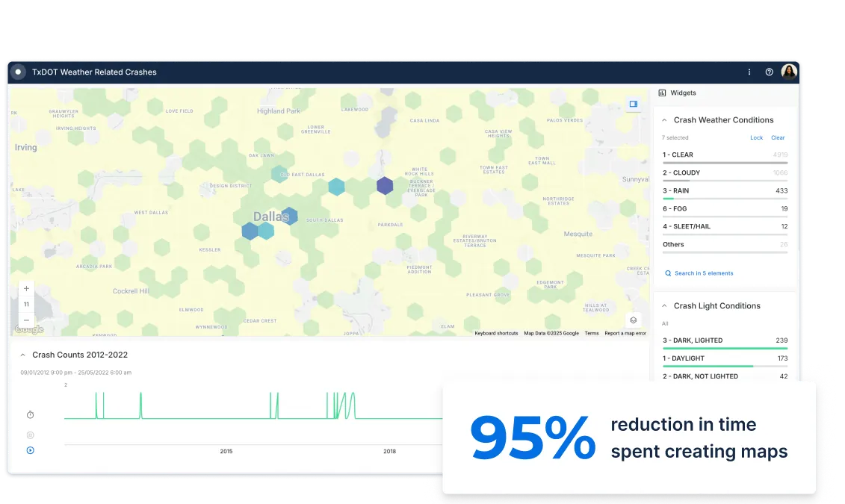Screen dimensions: 845x504
Task: Open the map layers selector icon
Action: pyautogui.click(x=633, y=320)
